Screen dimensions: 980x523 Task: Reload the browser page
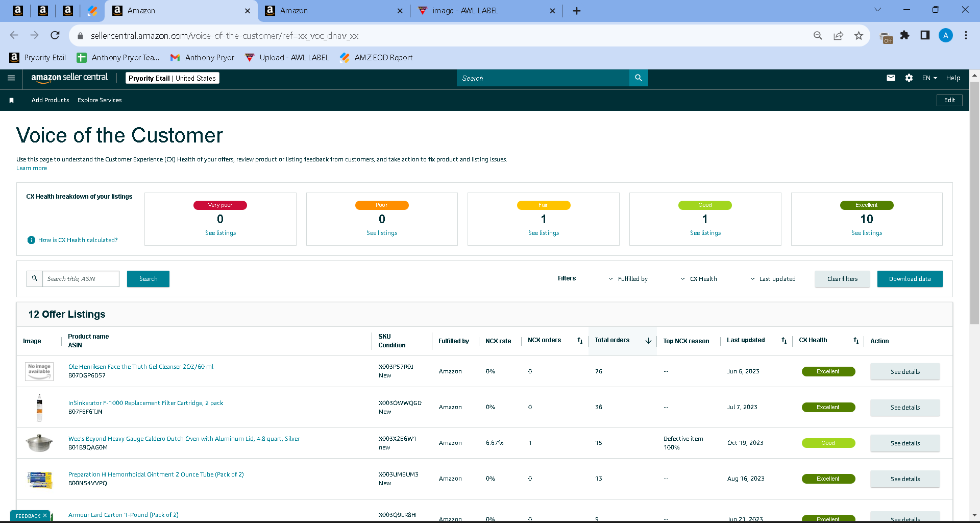[55, 35]
